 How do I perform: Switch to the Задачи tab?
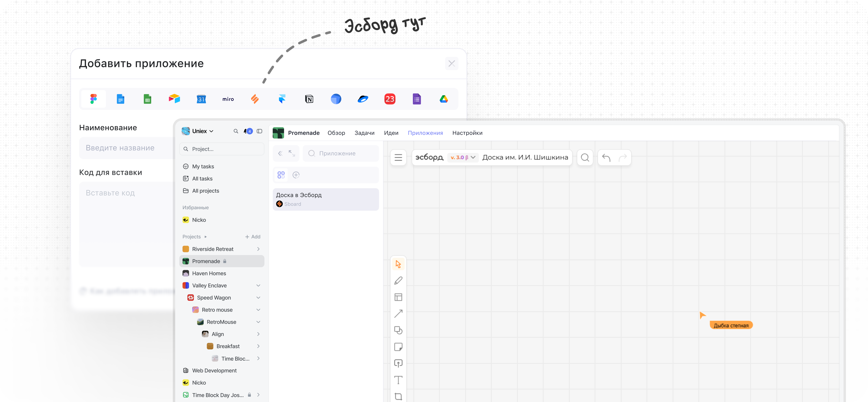[x=364, y=133]
